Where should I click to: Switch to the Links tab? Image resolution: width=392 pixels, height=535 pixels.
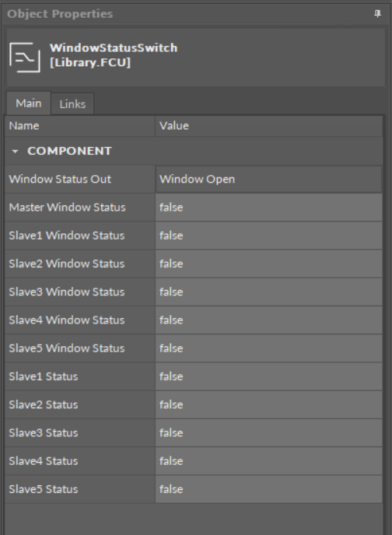[x=72, y=104]
